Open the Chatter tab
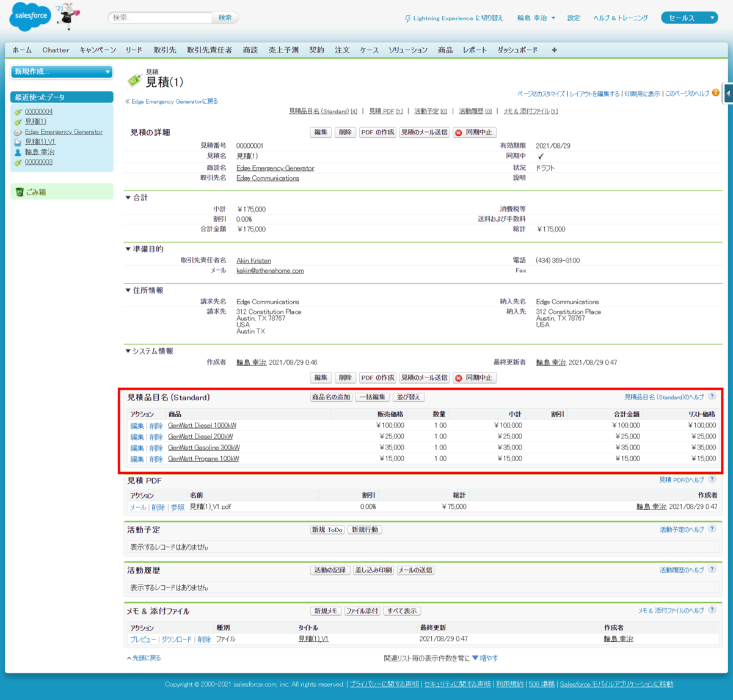The image size is (733, 700). click(x=56, y=50)
